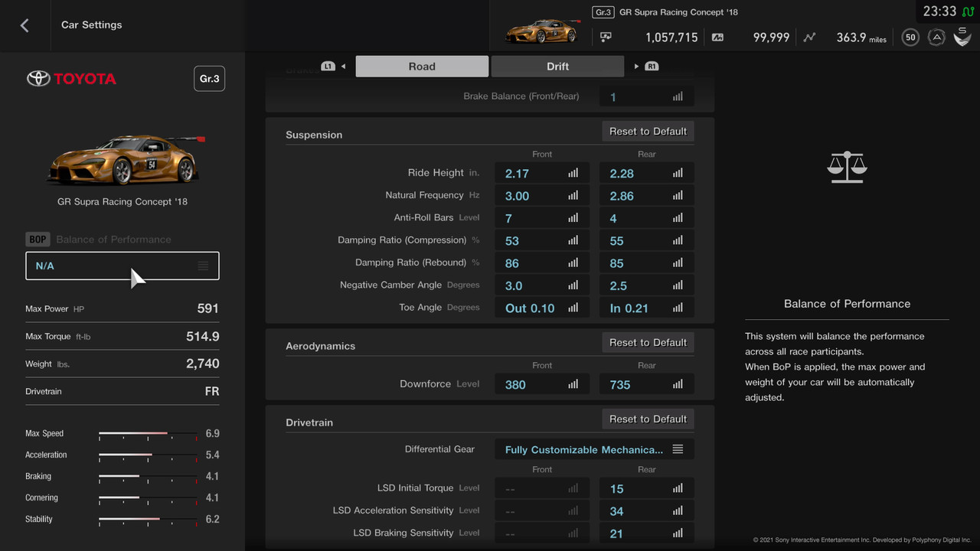Select rear LSD Acceleration Sensitivity 34
Image resolution: width=980 pixels, height=551 pixels.
[x=647, y=511]
